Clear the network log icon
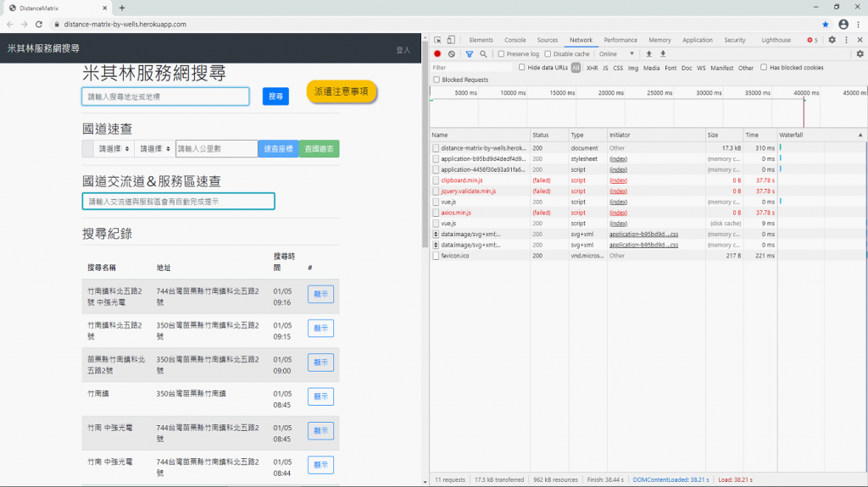868x487 pixels. click(452, 53)
